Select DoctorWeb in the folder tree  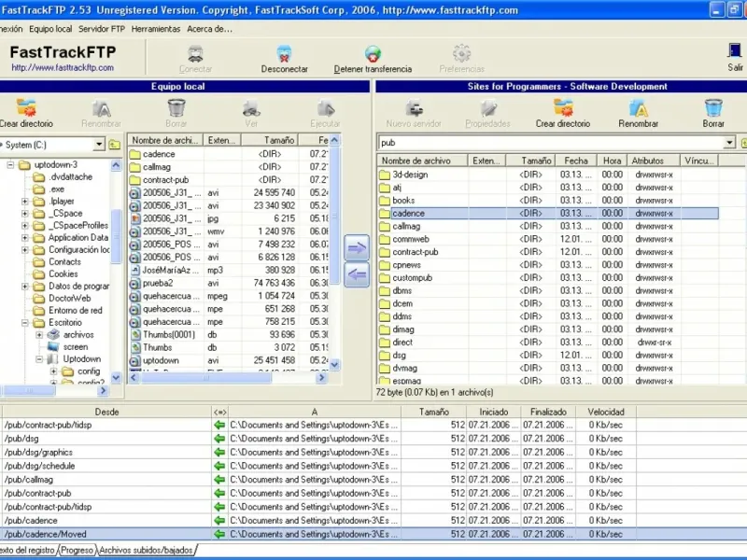(x=69, y=299)
